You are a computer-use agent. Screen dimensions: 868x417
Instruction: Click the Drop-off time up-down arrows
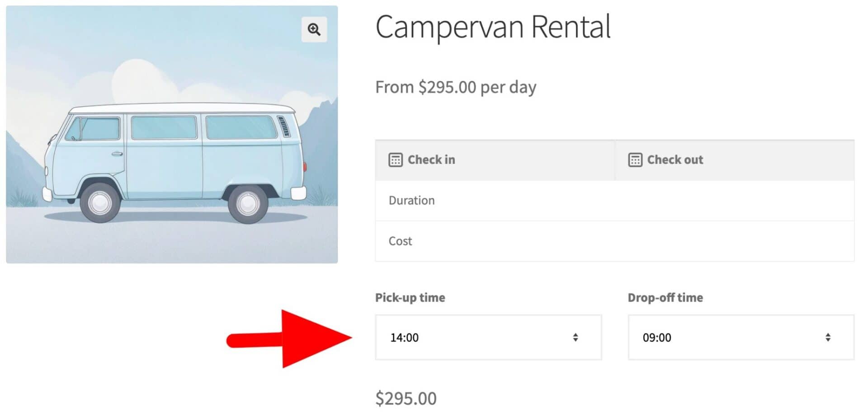click(827, 337)
